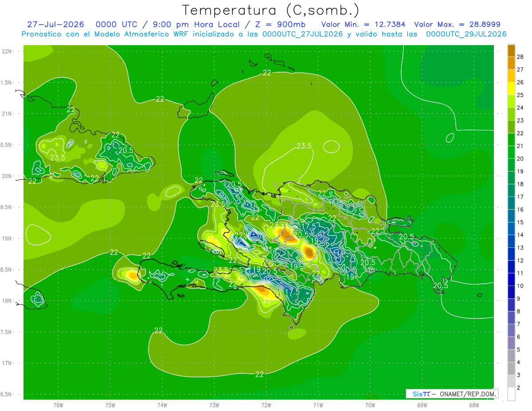The width and height of the screenshot is (532, 411).
Task: Click the "74W" longitude axis label
Action: pos(162,405)
